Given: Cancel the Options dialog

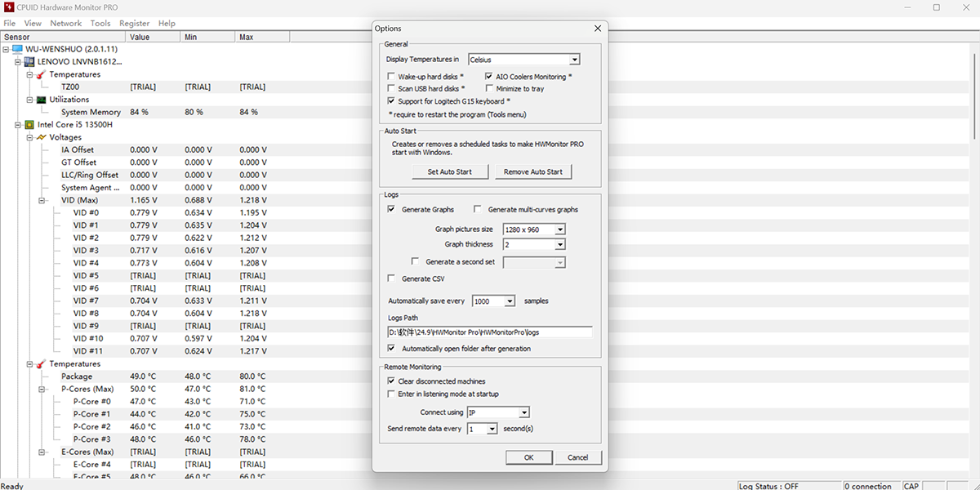Looking at the screenshot, I should 578,457.
